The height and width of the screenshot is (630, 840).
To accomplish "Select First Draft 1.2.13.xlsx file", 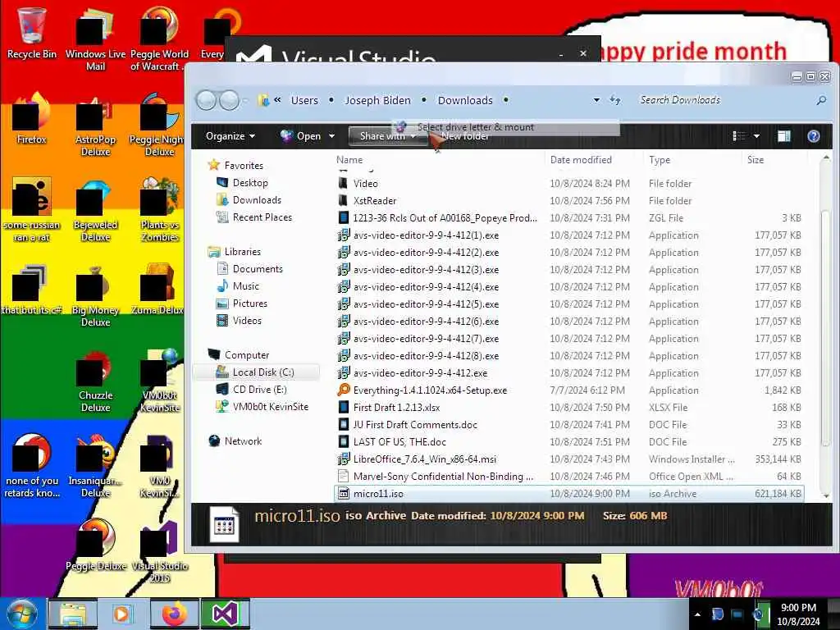I will click(x=568, y=407).
